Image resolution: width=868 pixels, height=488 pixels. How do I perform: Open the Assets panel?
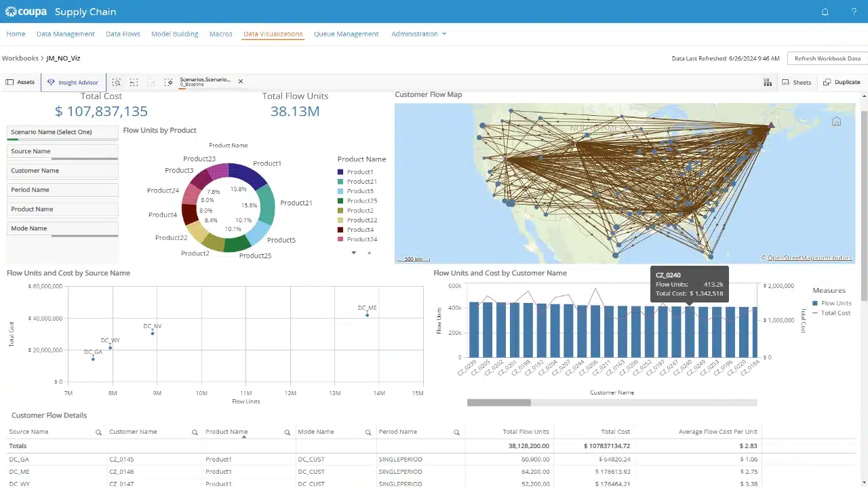(20, 81)
